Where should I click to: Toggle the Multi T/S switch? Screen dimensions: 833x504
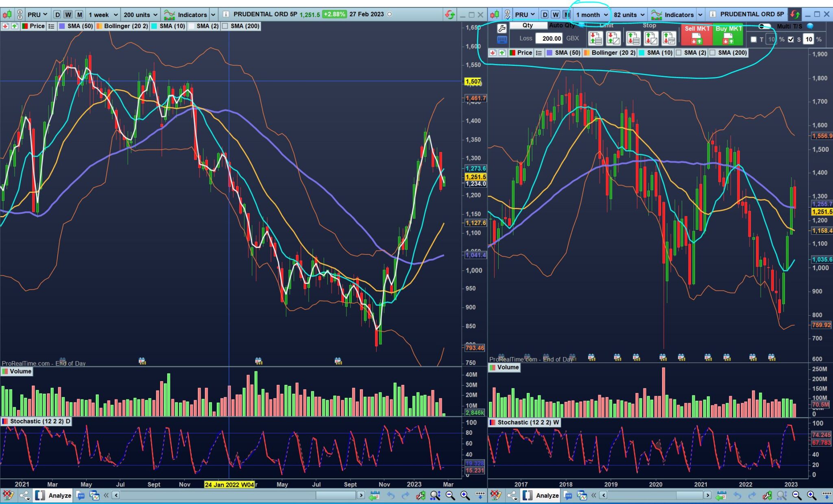click(764, 26)
